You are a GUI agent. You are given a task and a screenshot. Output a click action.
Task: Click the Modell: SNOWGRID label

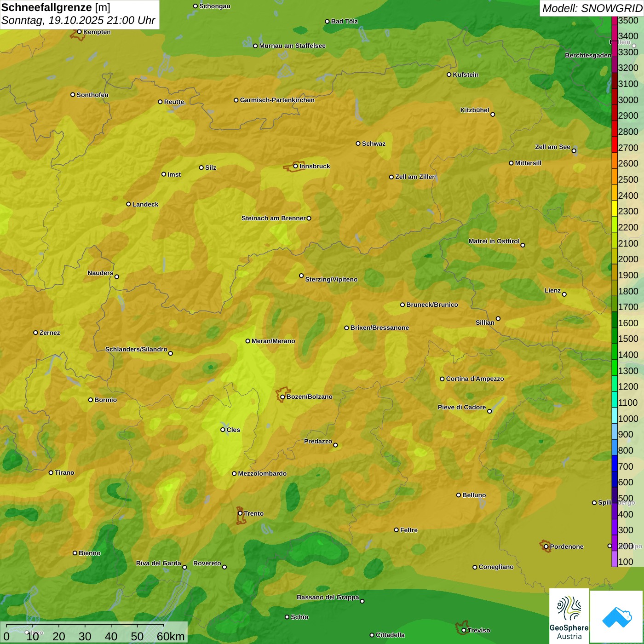[x=592, y=8]
